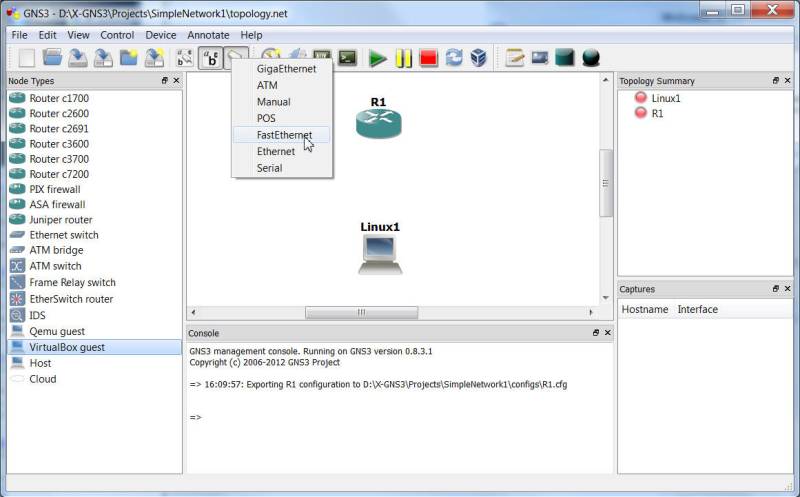This screenshot has width=800, height=497.
Task: Open the Edit menu
Action: point(47,35)
